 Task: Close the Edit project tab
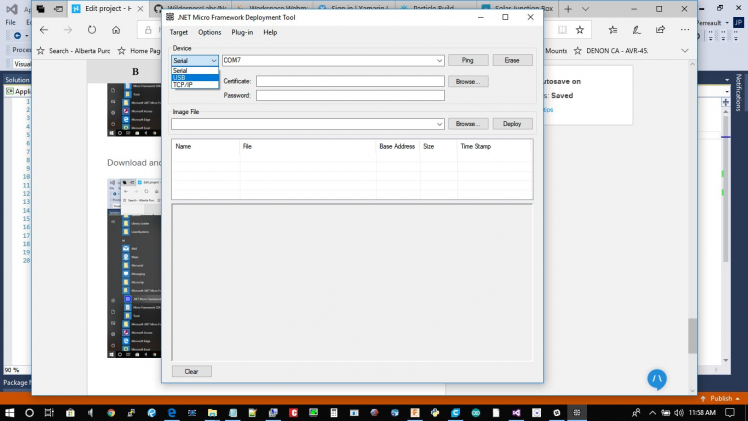point(140,9)
